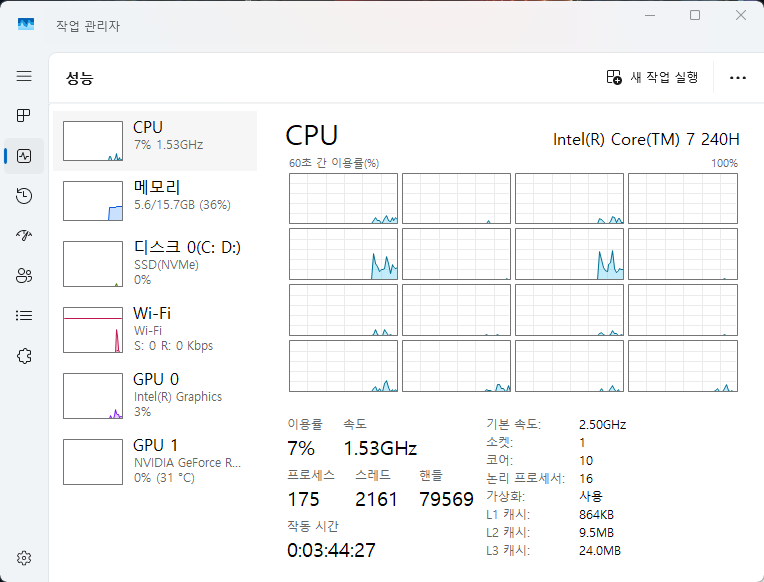This screenshot has width=764, height=582.
Task: Switch to the Users page icon
Action: pyautogui.click(x=24, y=276)
